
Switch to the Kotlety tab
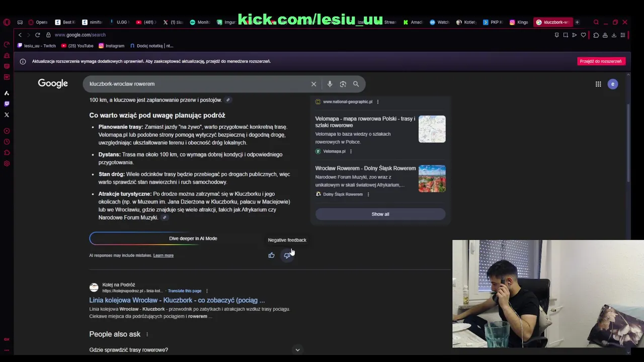pos(466,22)
